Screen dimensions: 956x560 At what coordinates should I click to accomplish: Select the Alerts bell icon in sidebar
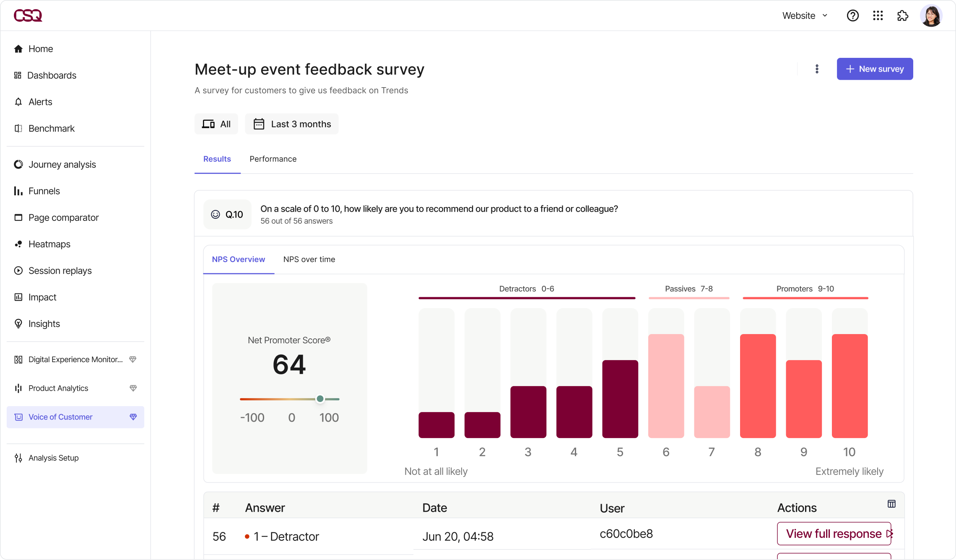(18, 101)
